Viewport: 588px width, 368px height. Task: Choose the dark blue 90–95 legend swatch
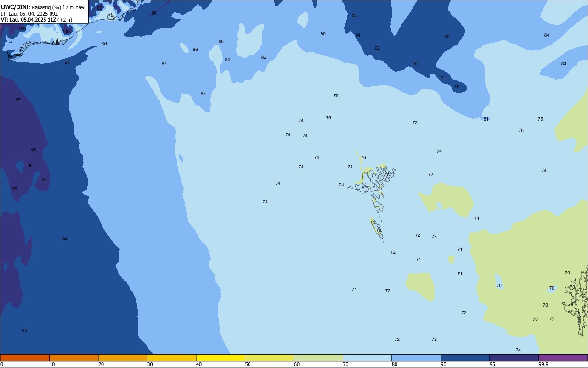pyautogui.click(x=465, y=357)
